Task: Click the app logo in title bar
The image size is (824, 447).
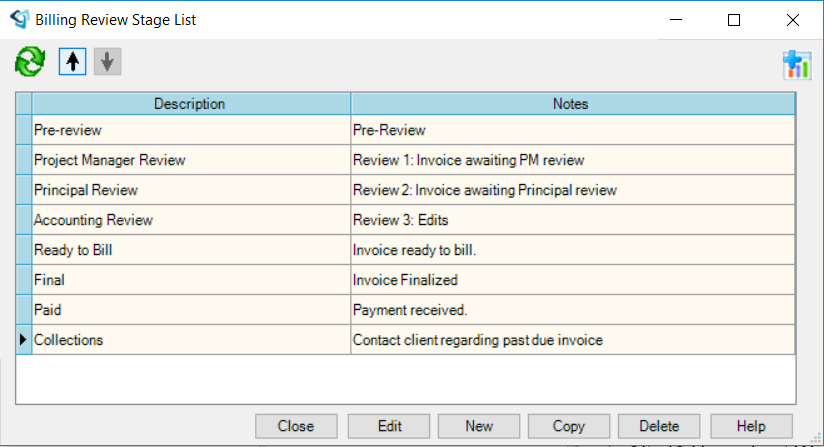Action: [x=19, y=19]
